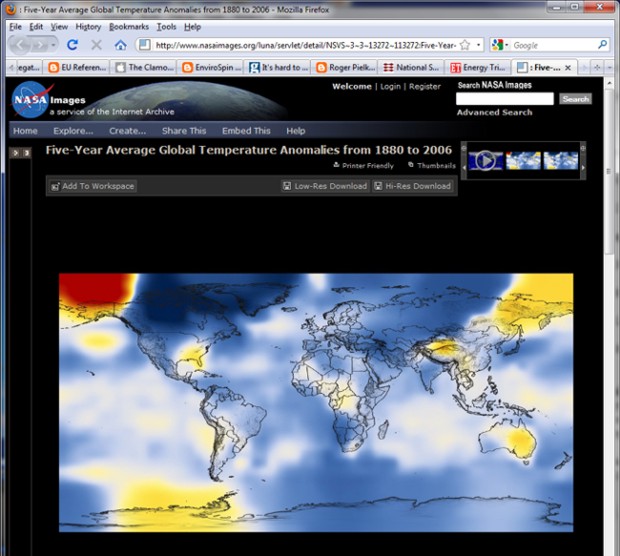Switch to the National S... tab

click(411, 67)
